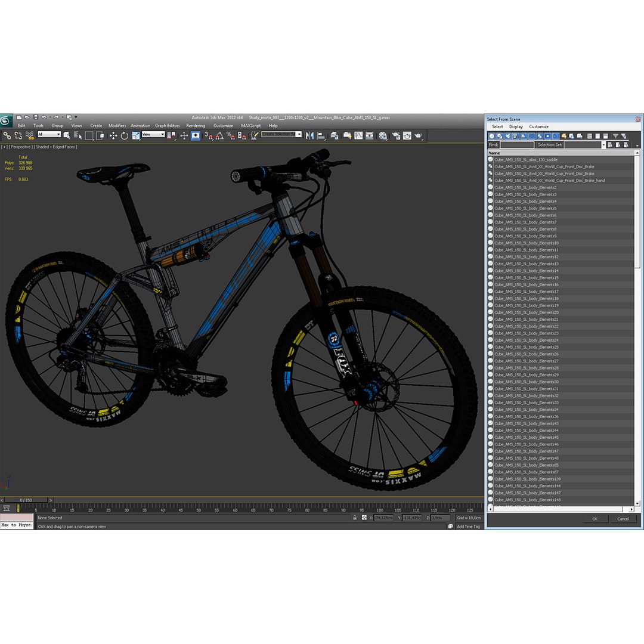Open the reference coordinate system 'View' dropdown

[153, 134]
